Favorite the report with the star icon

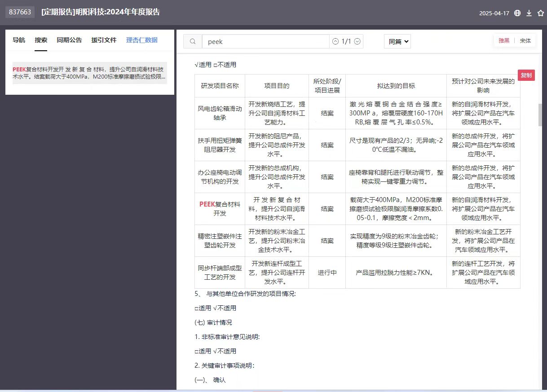[x=541, y=13]
